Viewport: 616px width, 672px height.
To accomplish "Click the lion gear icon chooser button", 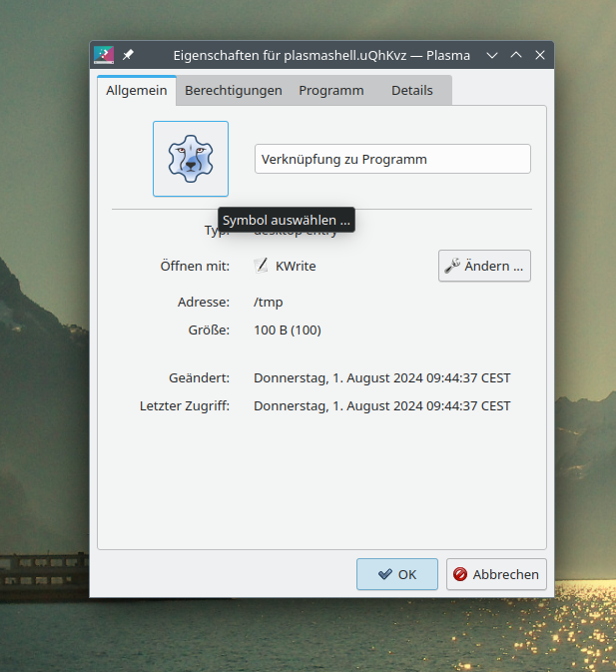I will (x=190, y=159).
